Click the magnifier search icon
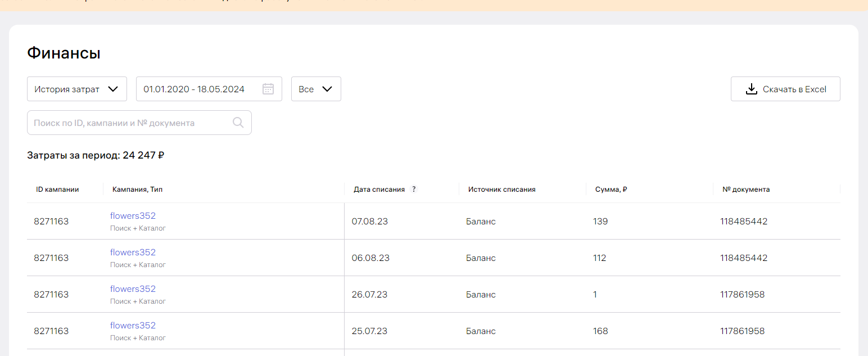 [x=238, y=123]
